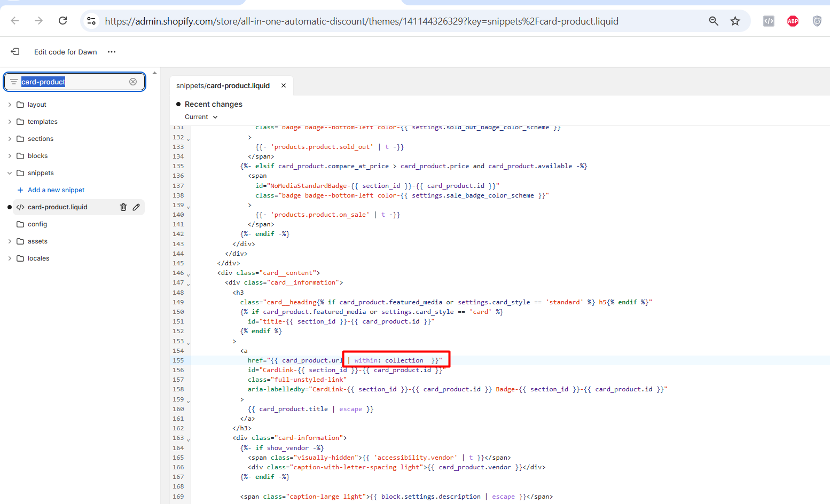Expand the sections folder
The image size is (830, 504).
pos(10,139)
